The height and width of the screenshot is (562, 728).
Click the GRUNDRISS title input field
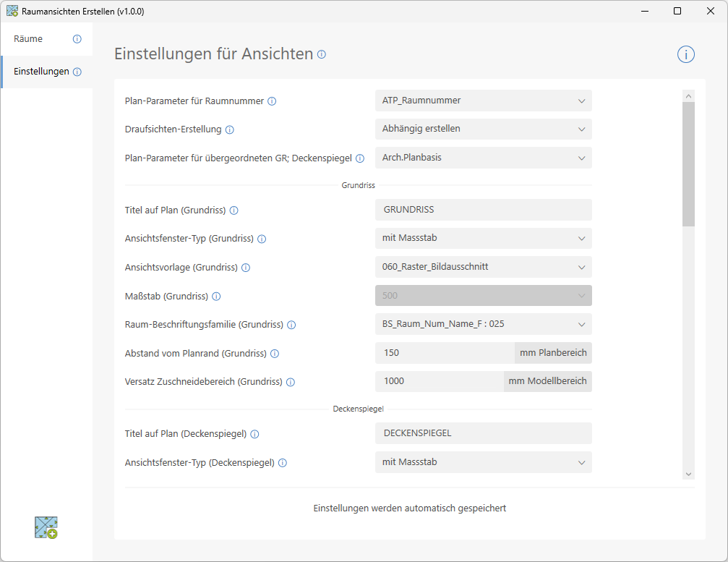point(483,210)
